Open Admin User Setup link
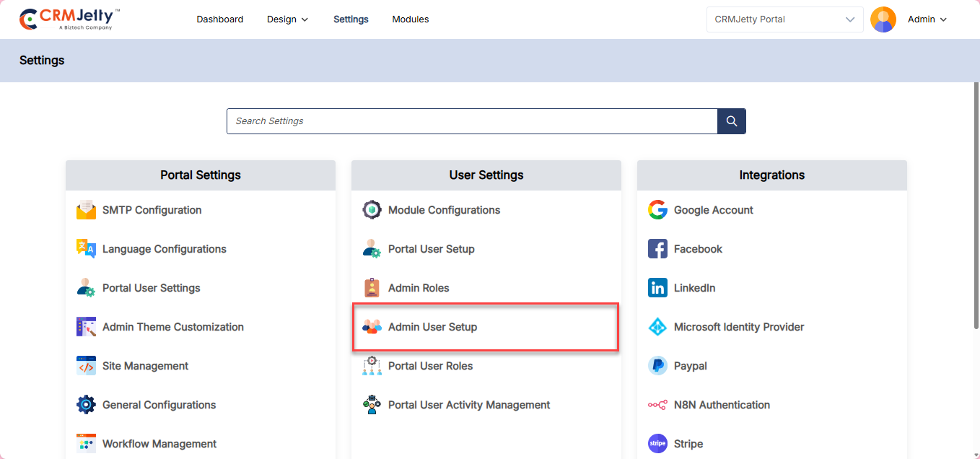This screenshot has width=980, height=459. (432, 327)
